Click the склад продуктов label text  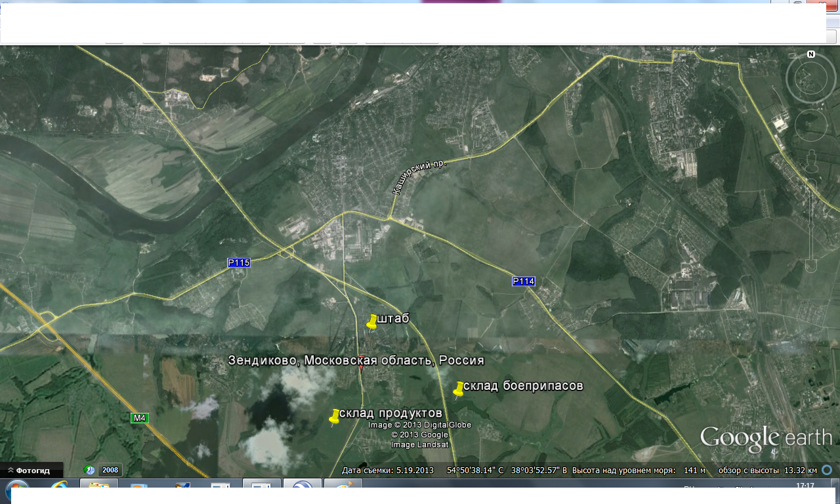[x=391, y=413]
